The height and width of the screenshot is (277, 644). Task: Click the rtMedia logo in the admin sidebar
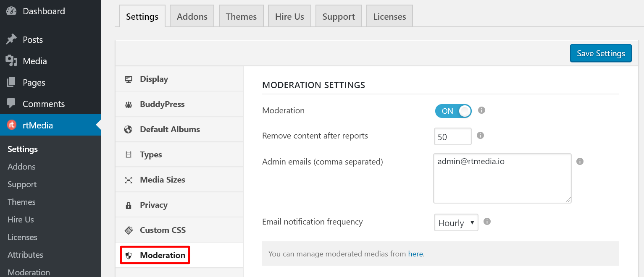point(11,125)
